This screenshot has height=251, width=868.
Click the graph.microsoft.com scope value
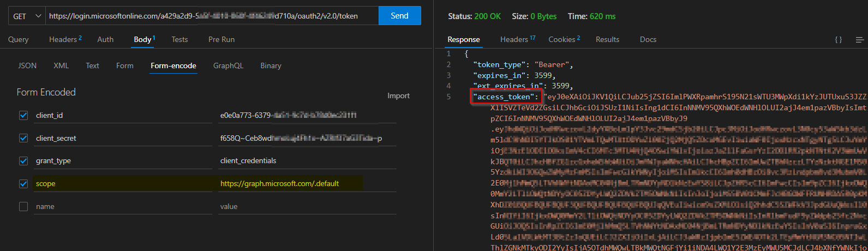point(307,183)
